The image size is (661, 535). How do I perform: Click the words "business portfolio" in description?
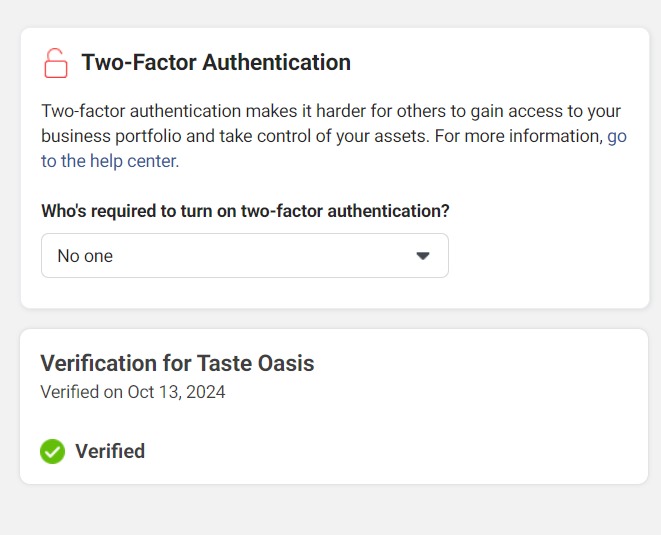click(x=107, y=136)
